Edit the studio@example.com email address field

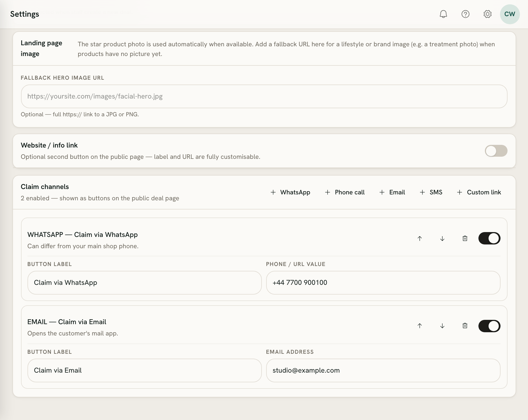click(383, 370)
